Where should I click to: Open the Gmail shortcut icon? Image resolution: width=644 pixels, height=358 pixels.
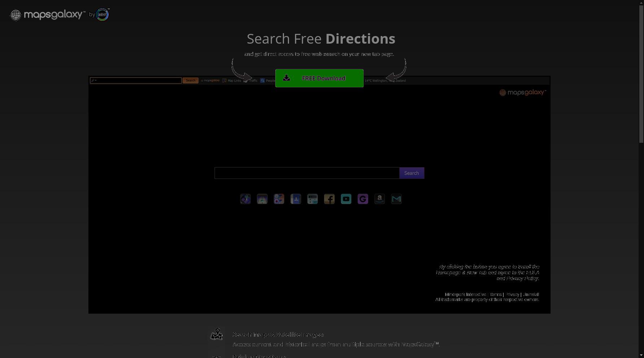click(397, 199)
